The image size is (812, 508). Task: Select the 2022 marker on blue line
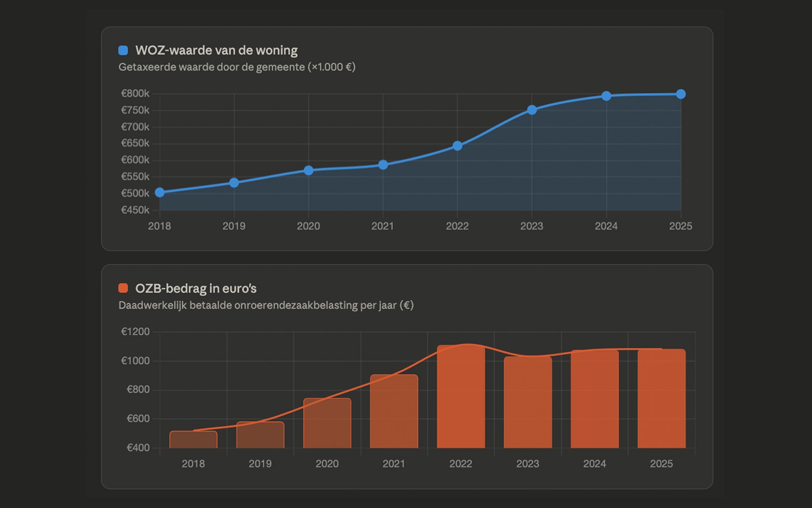tap(457, 146)
